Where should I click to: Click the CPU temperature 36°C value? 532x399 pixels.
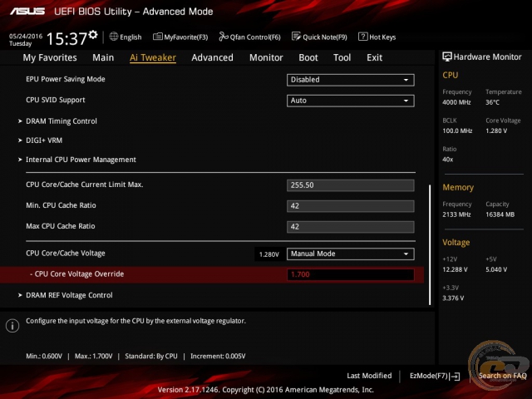(x=492, y=102)
